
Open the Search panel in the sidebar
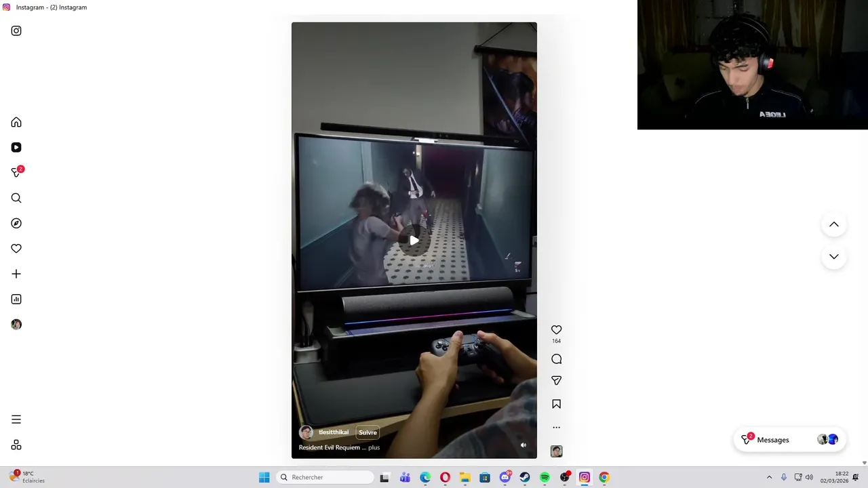click(16, 198)
